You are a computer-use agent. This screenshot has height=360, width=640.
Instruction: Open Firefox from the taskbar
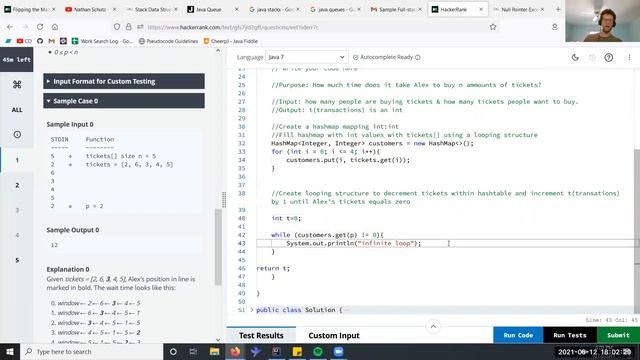[x=235, y=351]
